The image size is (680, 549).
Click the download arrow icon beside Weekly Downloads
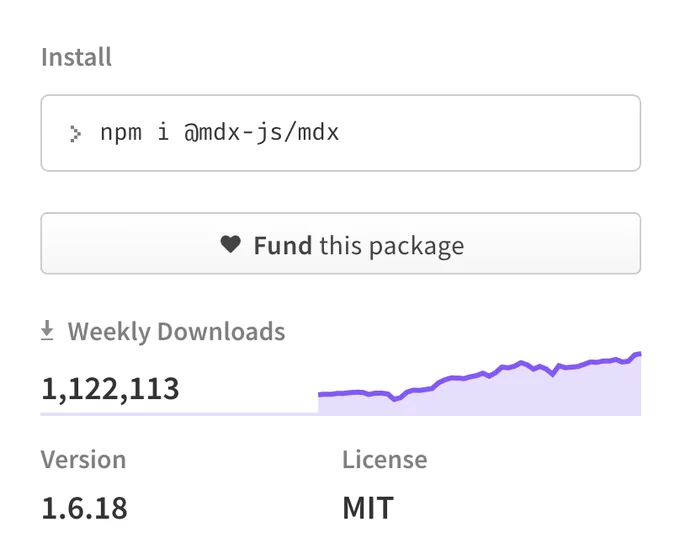coord(47,331)
